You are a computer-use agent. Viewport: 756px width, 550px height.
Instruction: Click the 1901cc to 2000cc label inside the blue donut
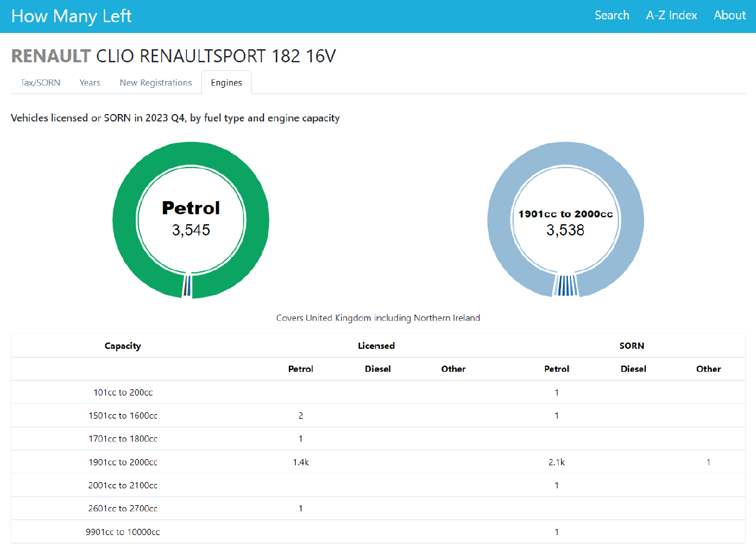(x=565, y=214)
